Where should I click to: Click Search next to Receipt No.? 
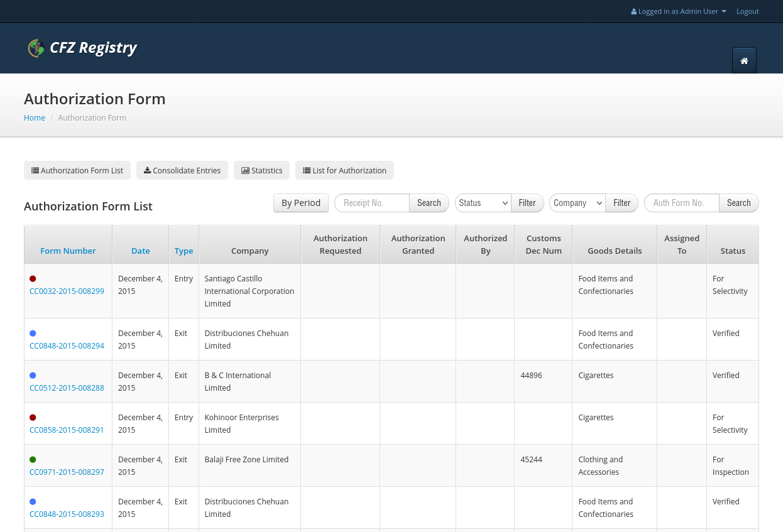click(x=429, y=203)
